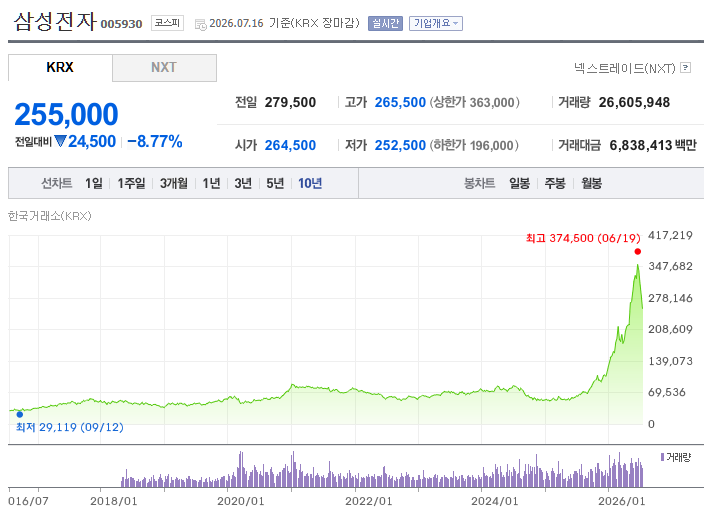Image resolution: width=704 pixels, height=526 pixels.
Task: Switch the chart to 1년 range
Action: point(211,183)
